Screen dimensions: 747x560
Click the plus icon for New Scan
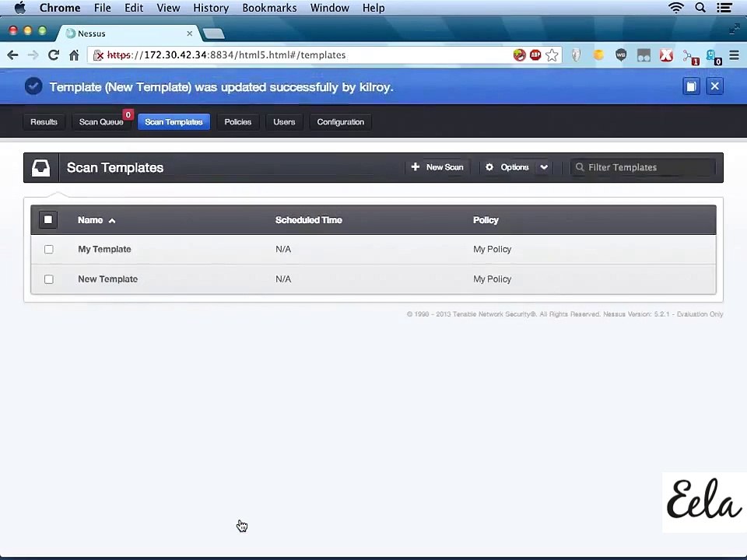416,166
